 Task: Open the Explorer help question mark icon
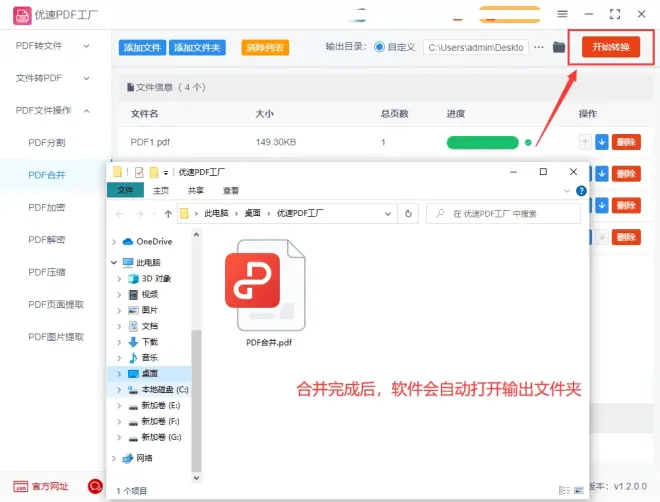(581, 191)
